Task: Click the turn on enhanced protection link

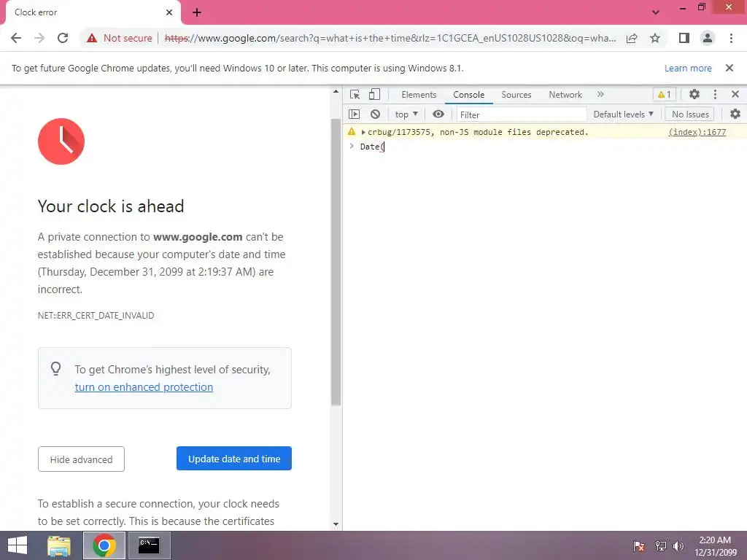Action: point(144,387)
